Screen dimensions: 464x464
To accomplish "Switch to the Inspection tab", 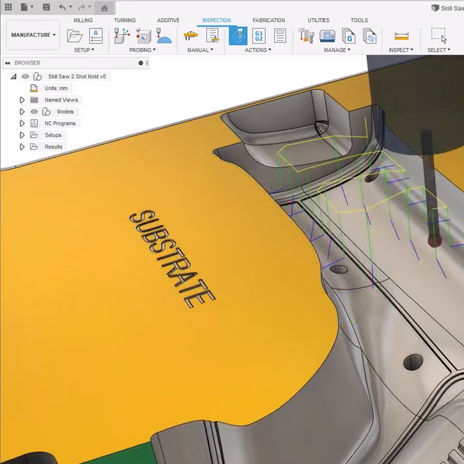I will (x=217, y=20).
